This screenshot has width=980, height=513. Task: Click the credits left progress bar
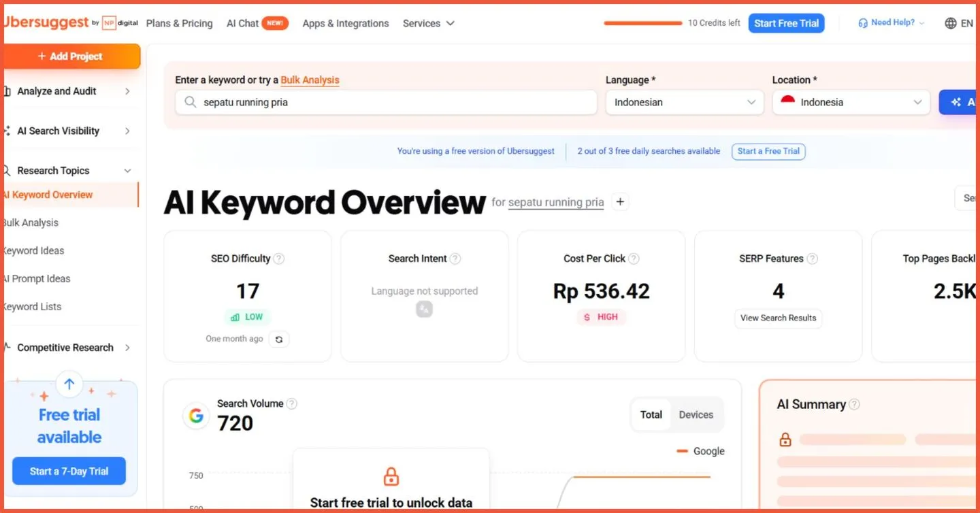point(643,23)
